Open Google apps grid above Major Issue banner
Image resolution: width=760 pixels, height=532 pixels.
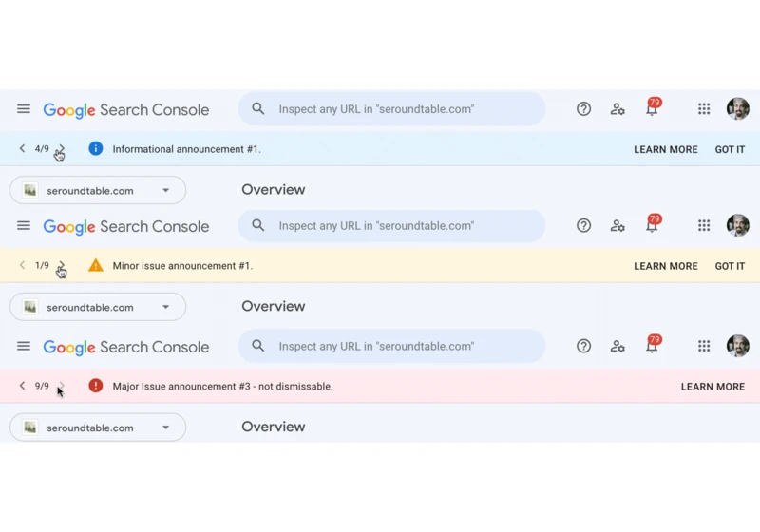click(x=704, y=346)
